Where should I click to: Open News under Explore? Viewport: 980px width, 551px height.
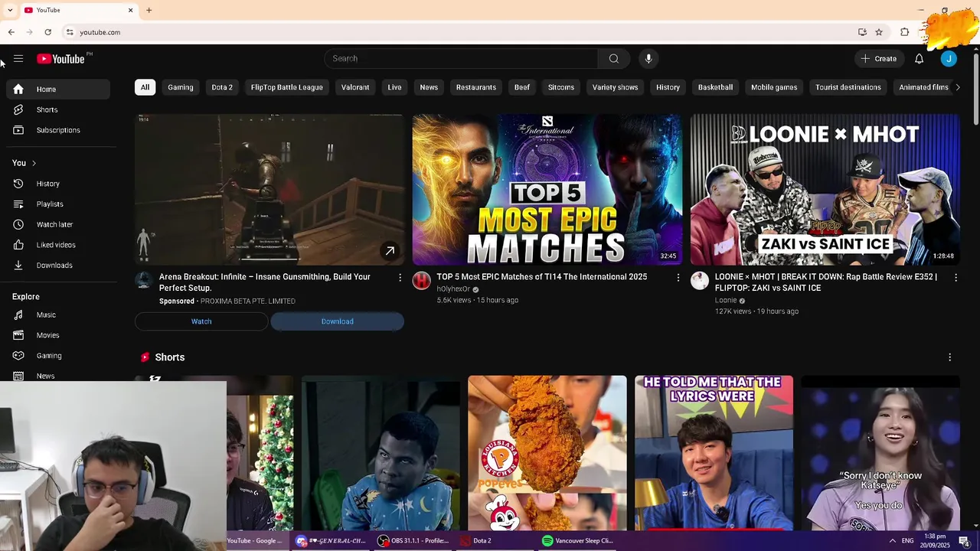58,376
